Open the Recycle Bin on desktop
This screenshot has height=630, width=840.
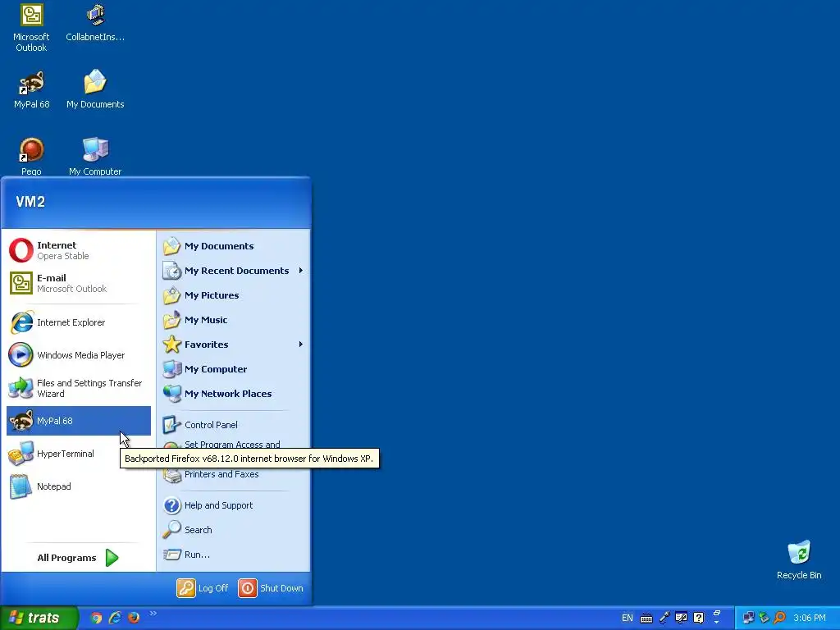pos(799,559)
